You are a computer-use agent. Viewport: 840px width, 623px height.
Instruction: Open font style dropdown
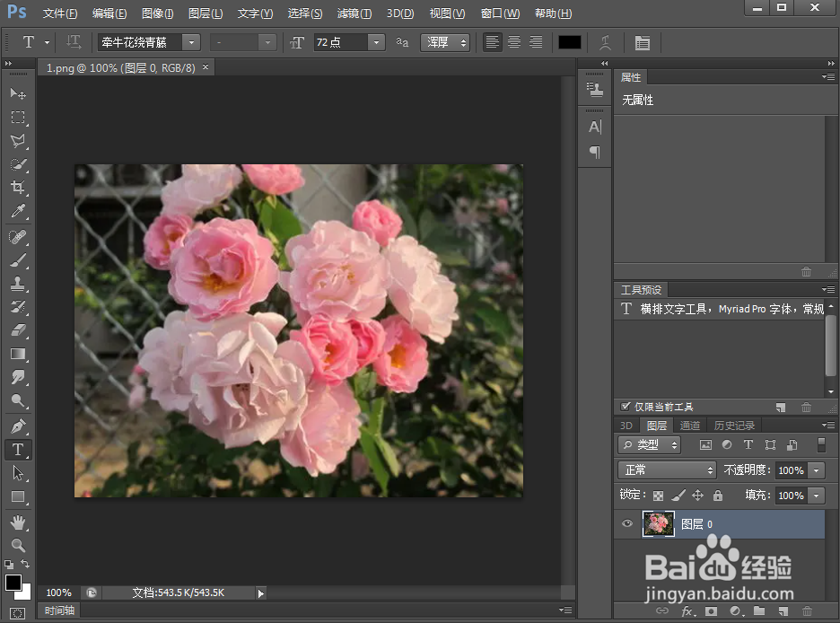tap(267, 42)
